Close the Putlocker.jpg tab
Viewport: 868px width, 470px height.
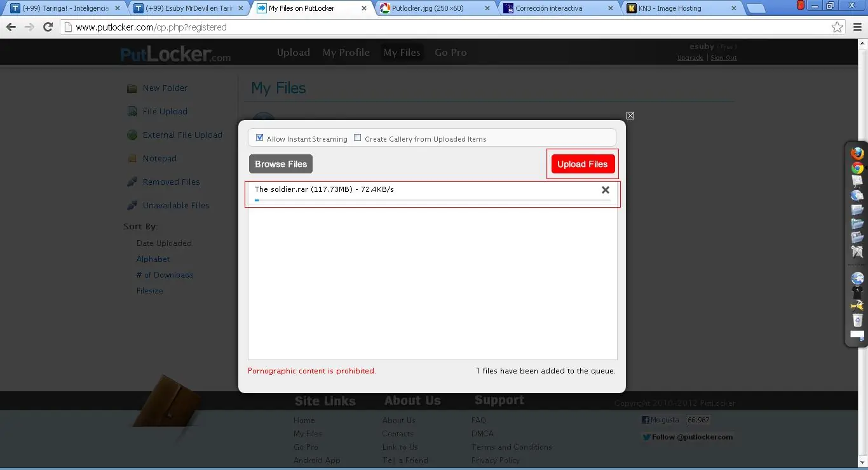487,8
